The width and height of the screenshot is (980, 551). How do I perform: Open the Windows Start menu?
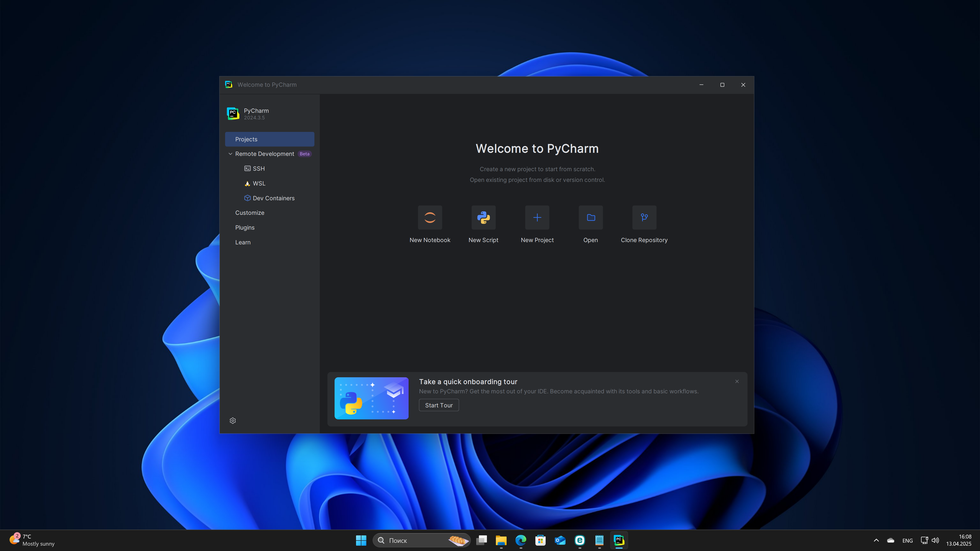pos(361,540)
